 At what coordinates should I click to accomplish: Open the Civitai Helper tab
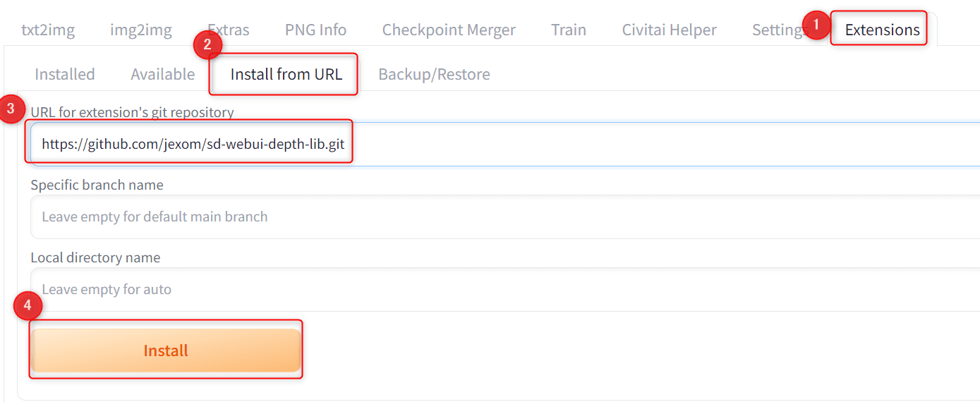[x=669, y=30]
